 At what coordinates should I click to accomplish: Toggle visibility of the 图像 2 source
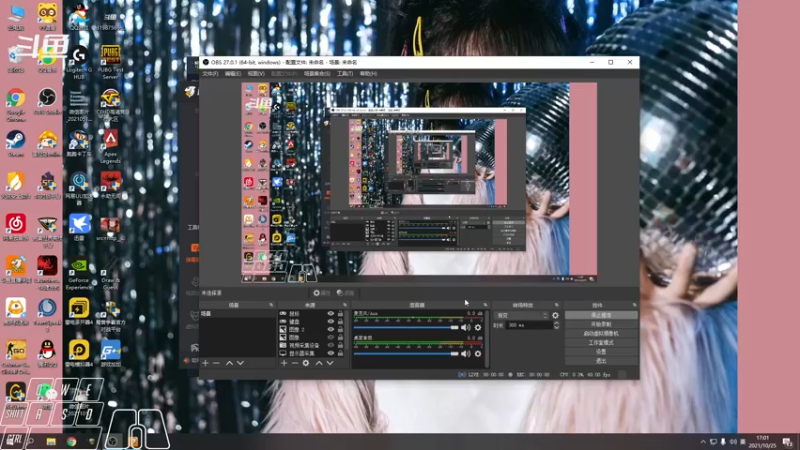pyautogui.click(x=331, y=330)
